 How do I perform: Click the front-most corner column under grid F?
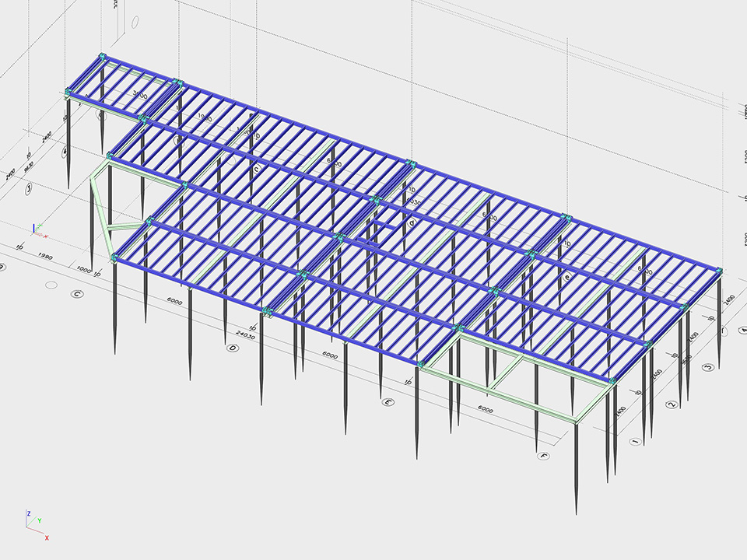(577, 467)
